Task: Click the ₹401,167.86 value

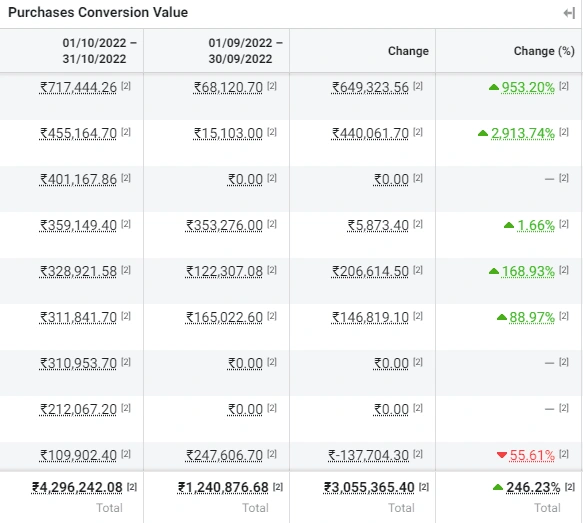Action: tap(78, 179)
